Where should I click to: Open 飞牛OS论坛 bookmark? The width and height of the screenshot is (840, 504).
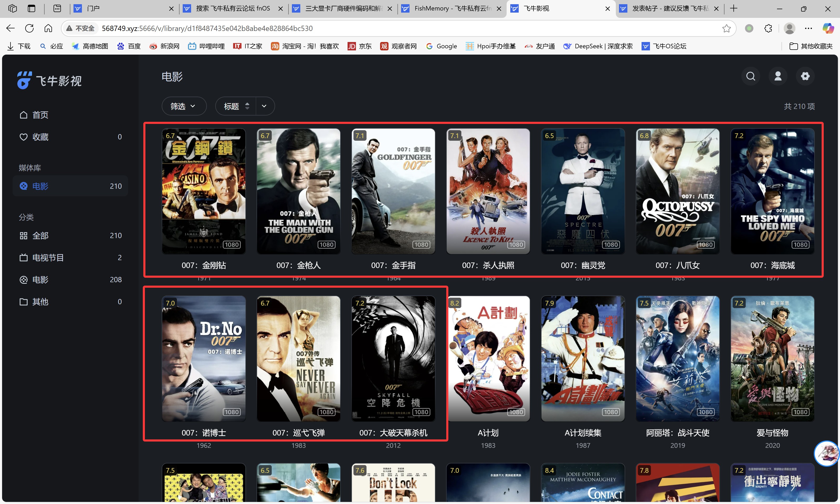pos(664,46)
